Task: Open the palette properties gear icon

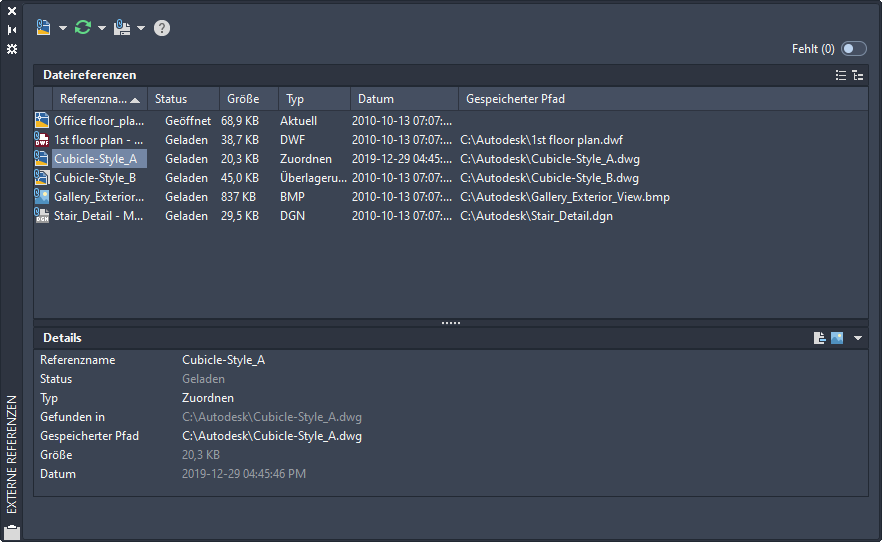Action: click(x=12, y=48)
